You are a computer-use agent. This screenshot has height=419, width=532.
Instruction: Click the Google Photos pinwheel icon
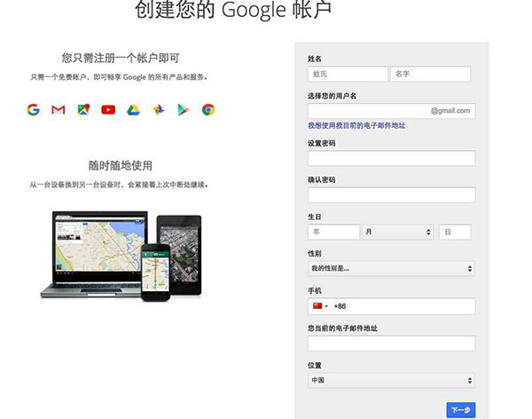tap(158, 110)
